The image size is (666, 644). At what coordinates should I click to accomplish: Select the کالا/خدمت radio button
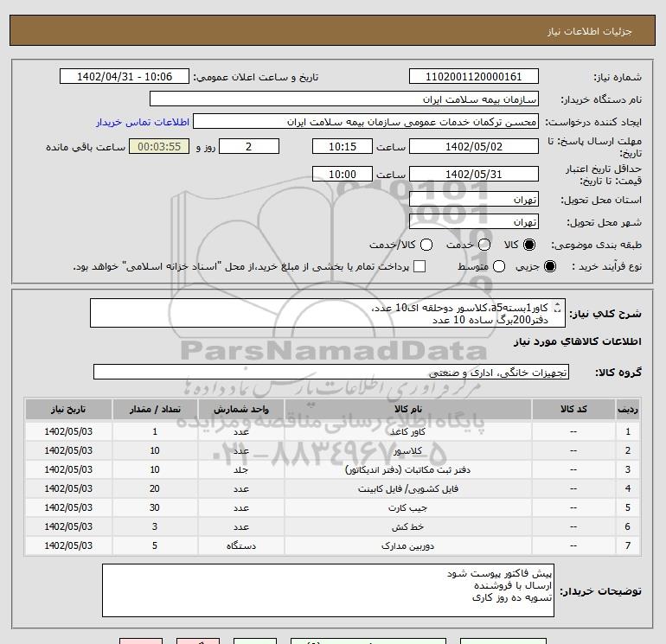coord(426,245)
